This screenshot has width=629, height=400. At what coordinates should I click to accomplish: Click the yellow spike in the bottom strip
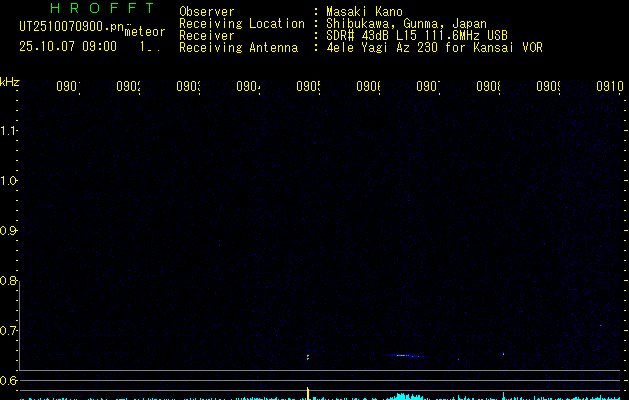click(x=308, y=391)
